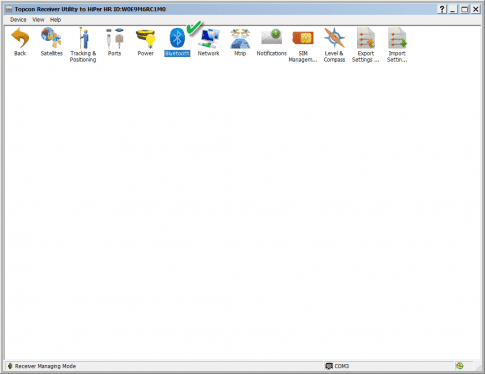The height and width of the screenshot is (374, 485).
Task: Open the Device menu
Action: coord(18,20)
